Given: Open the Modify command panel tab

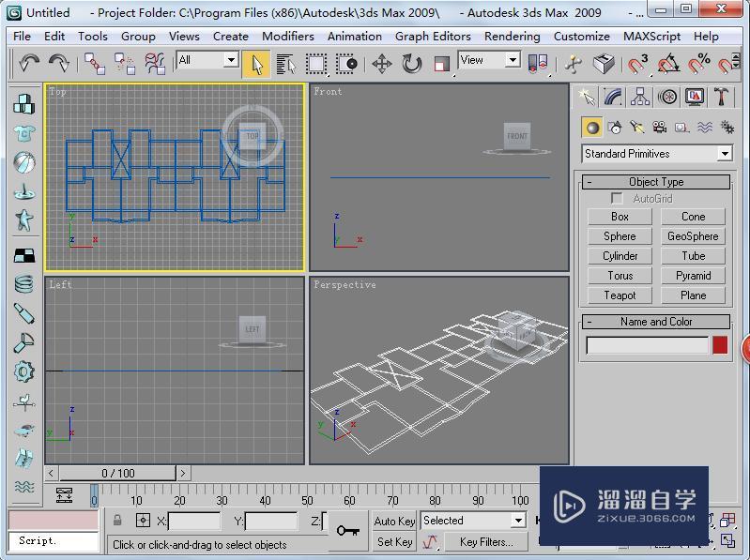Looking at the screenshot, I should click(x=613, y=97).
